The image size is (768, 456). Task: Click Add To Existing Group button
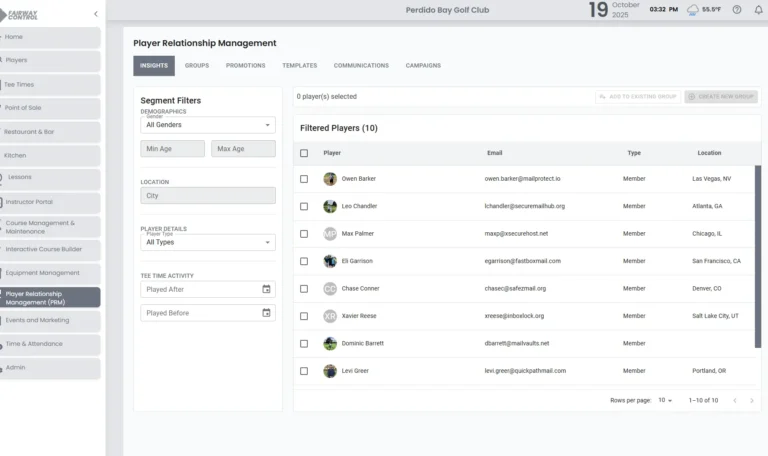tap(637, 97)
